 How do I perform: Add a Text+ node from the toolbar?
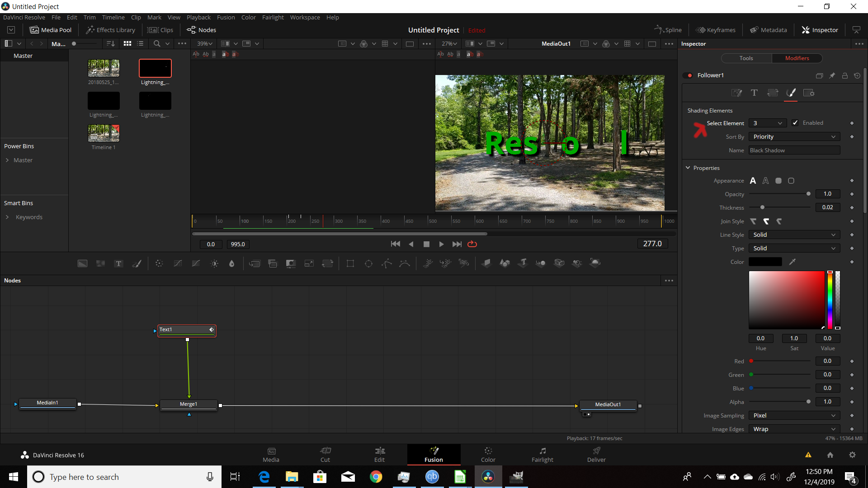[x=118, y=263]
